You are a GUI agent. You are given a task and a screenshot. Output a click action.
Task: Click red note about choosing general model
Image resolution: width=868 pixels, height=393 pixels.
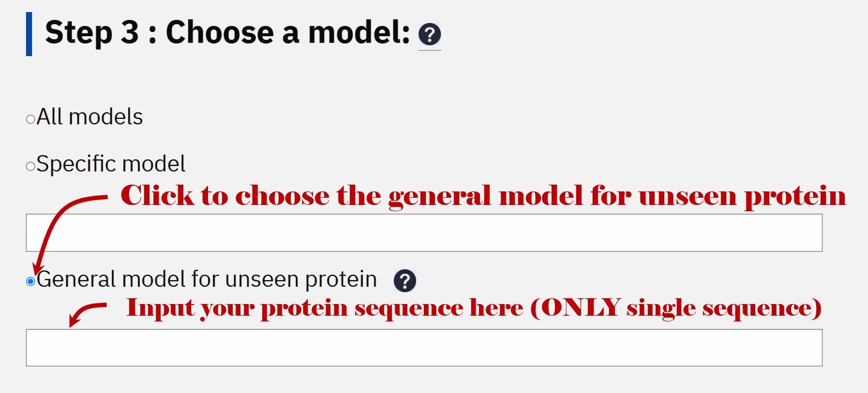point(483,196)
